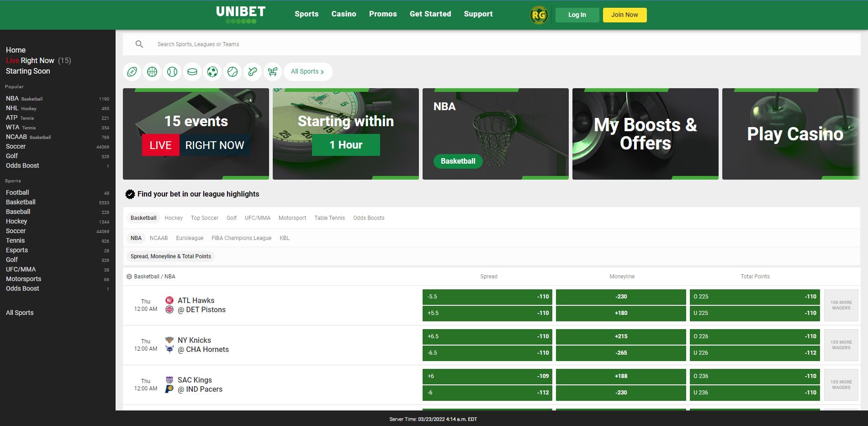
Task: Focus the Search Sports, Leagues field
Action: pos(492,44)
